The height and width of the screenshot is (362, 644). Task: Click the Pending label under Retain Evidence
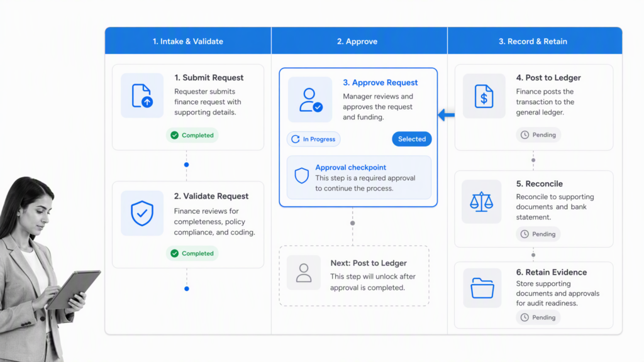pos(544,317)
